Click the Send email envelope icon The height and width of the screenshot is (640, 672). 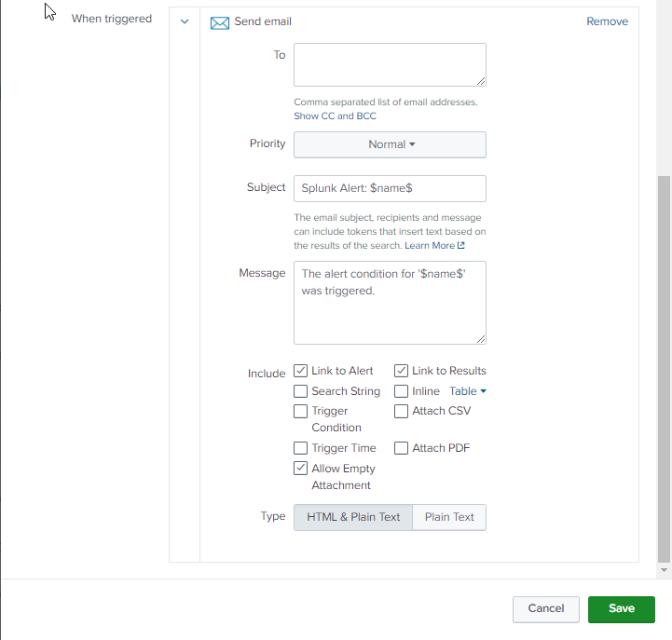219,22
